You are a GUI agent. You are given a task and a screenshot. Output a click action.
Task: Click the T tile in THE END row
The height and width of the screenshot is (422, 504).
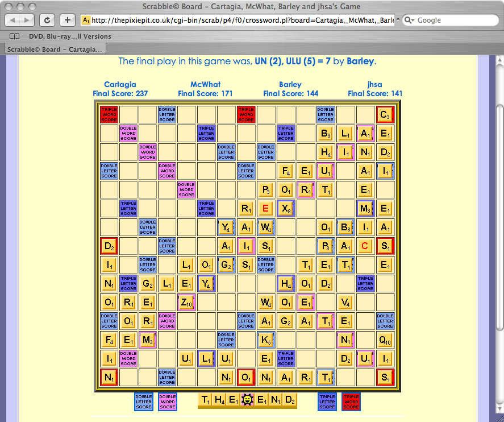pyautogui.click(x=205, y=400)
